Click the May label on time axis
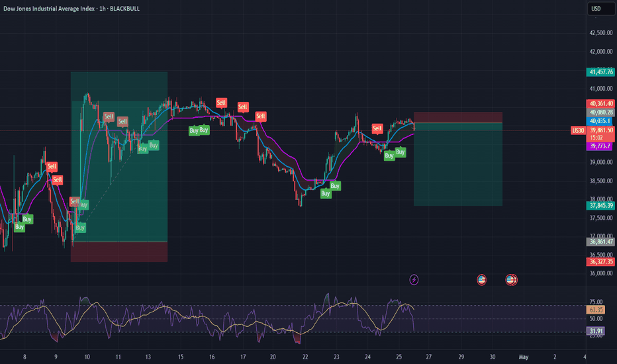Image resolution: width=617 pixels, height=364 pixels. tap(524, 357)
